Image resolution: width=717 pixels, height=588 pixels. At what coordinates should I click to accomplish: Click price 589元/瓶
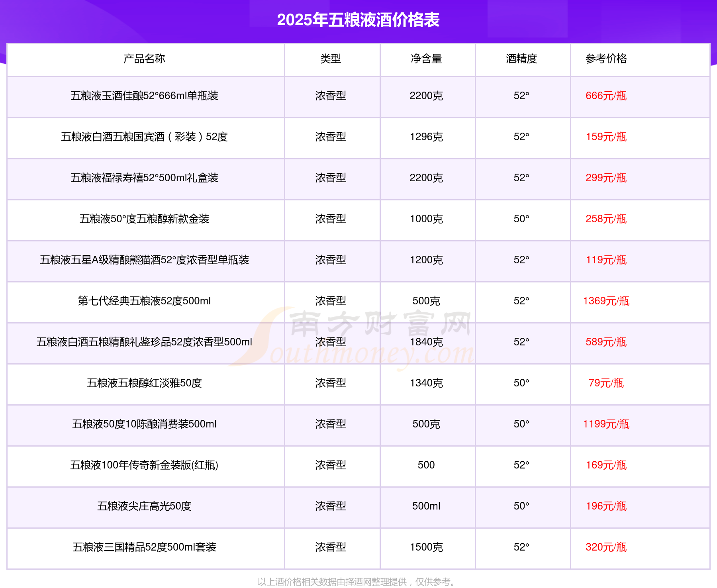(x=606, y=342)
